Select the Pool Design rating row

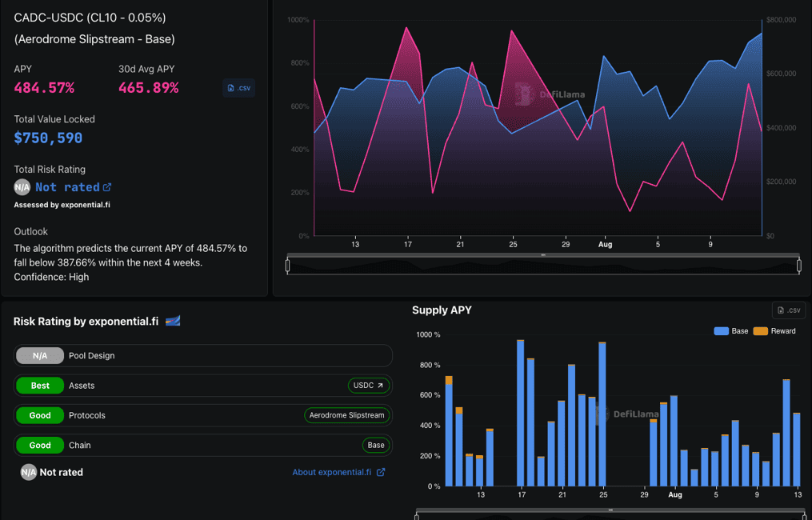(203, 356)
